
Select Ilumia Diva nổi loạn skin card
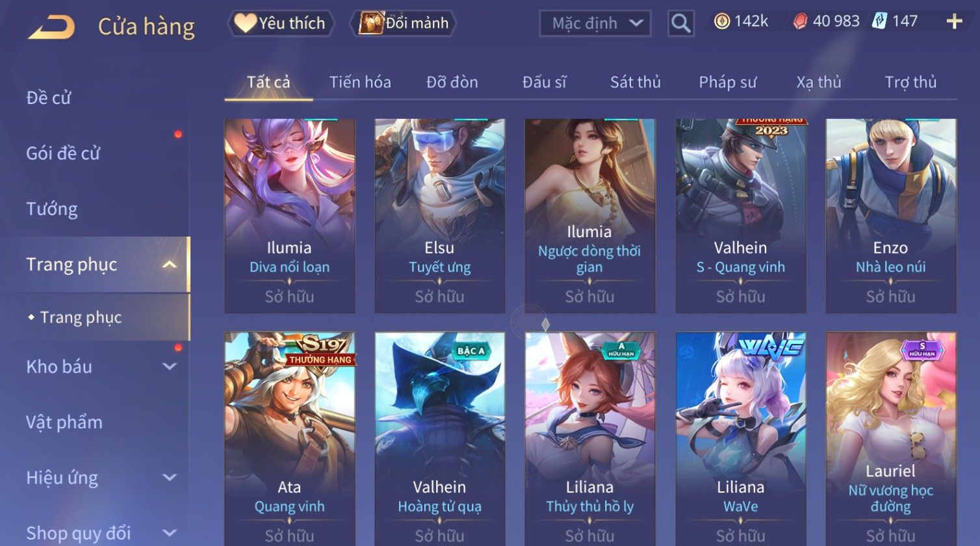coord(289,216)
